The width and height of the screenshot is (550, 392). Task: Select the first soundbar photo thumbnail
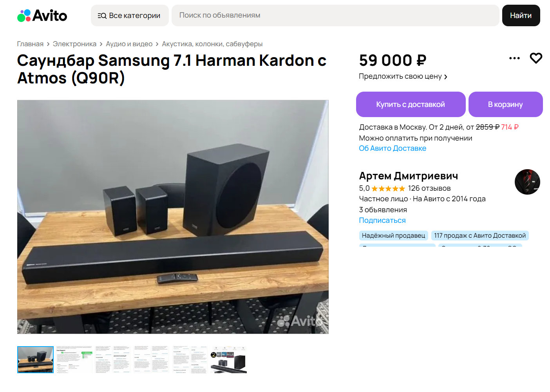tap(35, 359)
